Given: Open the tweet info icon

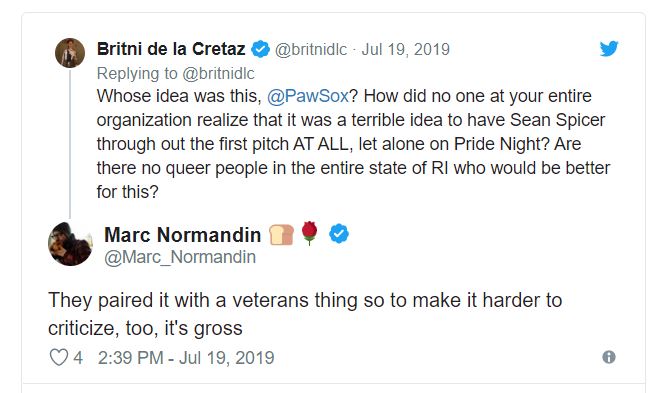Looking at the screenshot, I should [609, 357].
